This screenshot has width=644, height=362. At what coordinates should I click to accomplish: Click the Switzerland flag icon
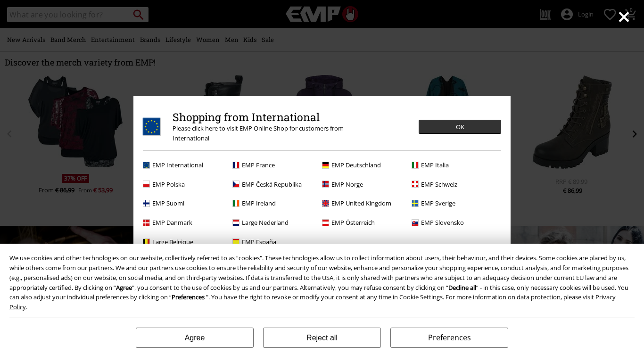[x=415, y=184]
